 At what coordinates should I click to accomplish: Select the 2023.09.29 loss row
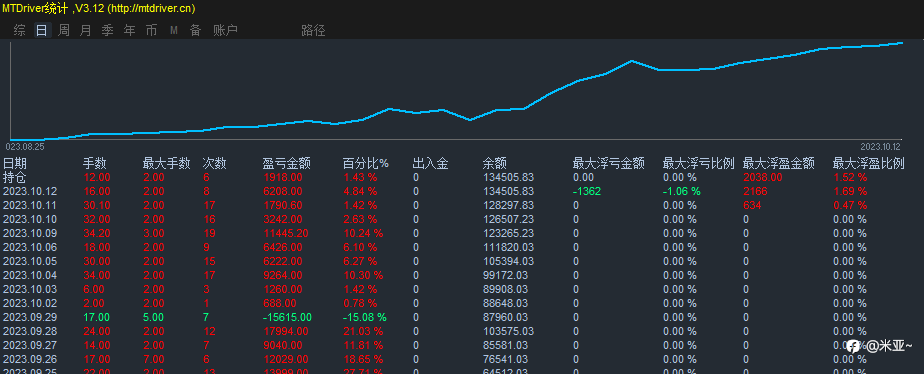[x=462, y=317]
